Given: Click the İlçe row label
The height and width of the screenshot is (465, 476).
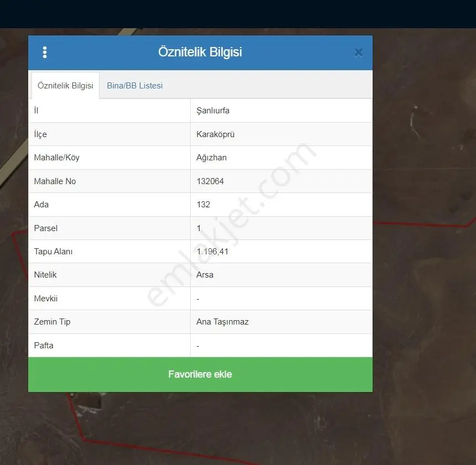Looking at the screenshot, I should (40, 134).
